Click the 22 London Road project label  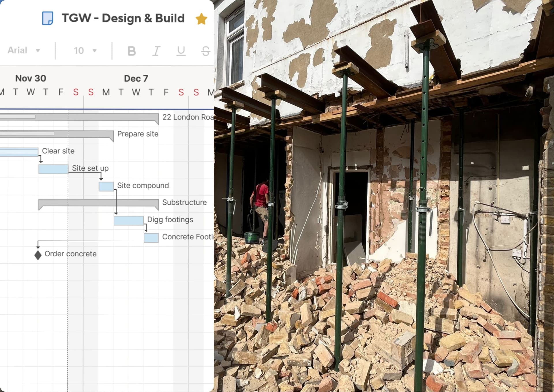[188, 117]
